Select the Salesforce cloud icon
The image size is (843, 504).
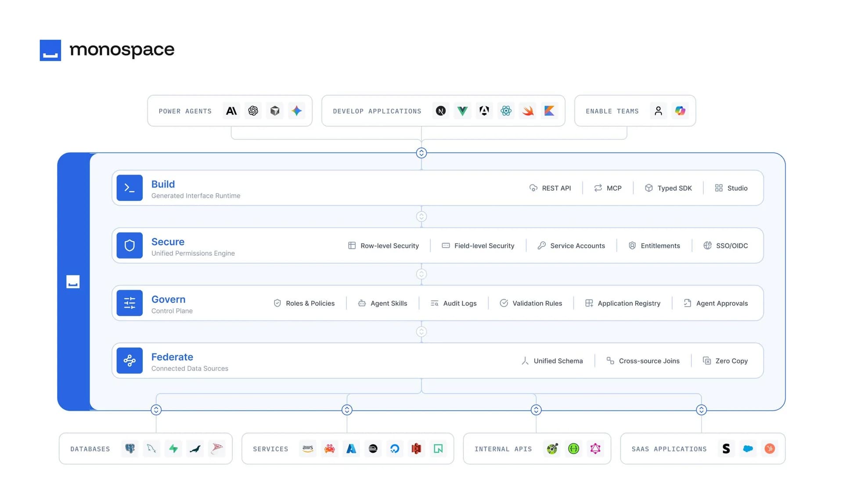[748, 449]
